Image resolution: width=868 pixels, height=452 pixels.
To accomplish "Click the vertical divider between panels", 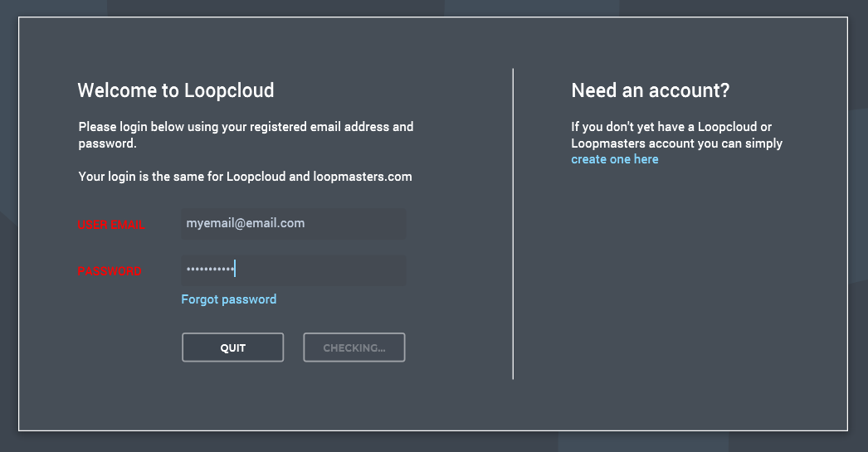I will [x=513, y=224].
